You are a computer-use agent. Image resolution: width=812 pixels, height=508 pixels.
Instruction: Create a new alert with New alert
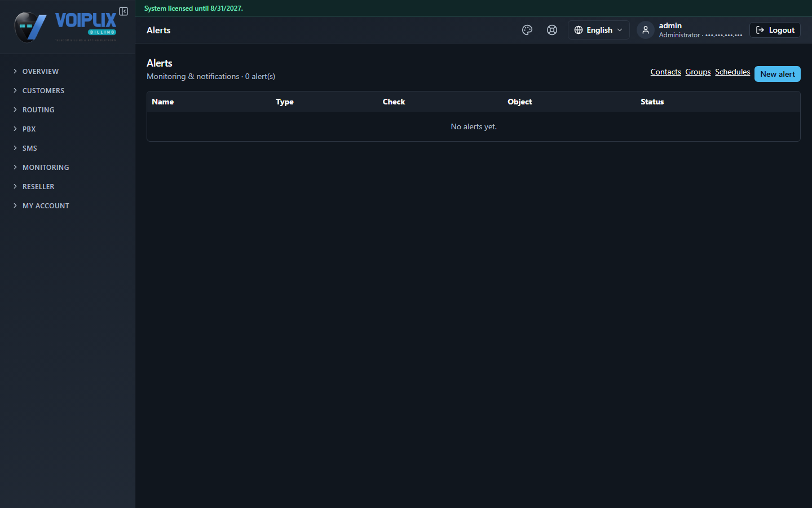pos(777,74)
